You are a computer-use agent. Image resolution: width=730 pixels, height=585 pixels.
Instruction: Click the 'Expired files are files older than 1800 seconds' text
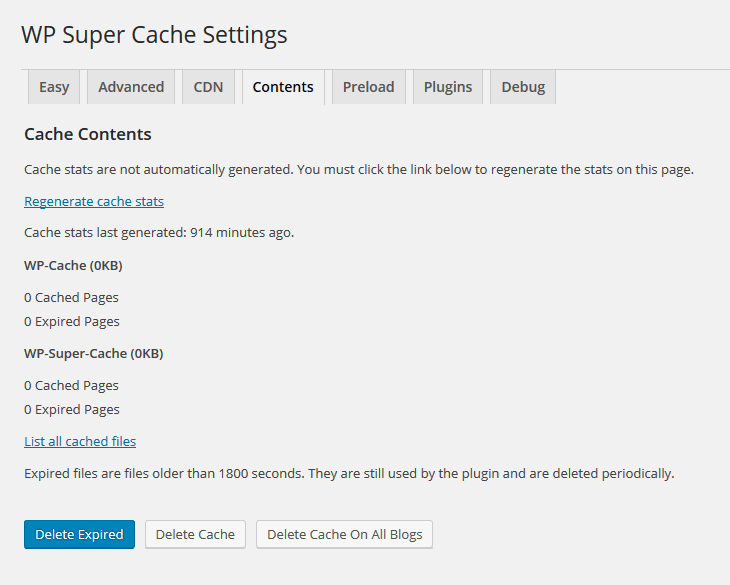349,474
